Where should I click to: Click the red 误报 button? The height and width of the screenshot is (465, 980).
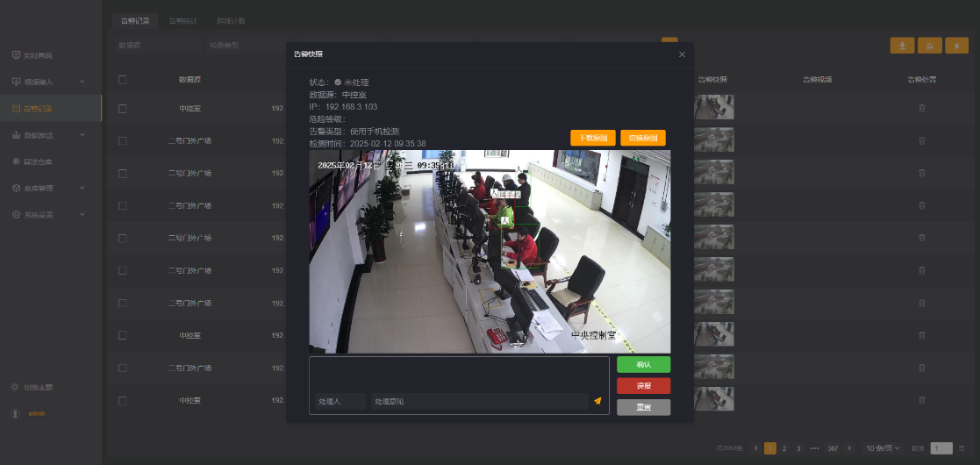pos(644,386)
